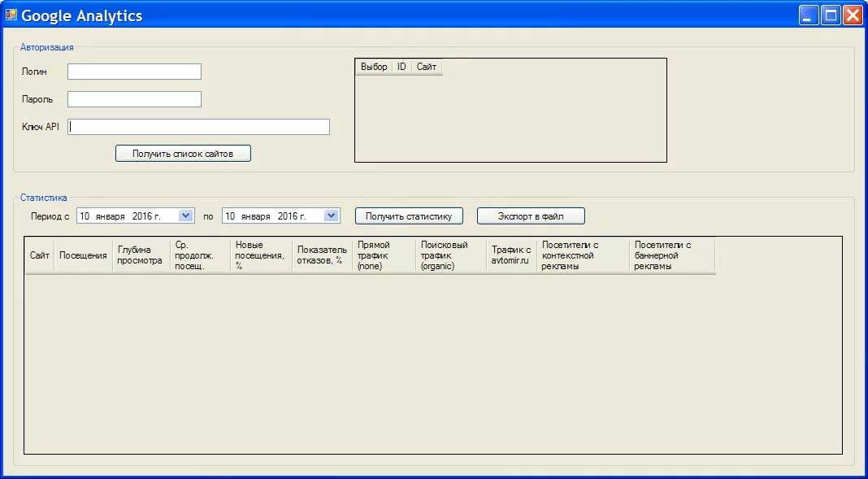This screenshot has width=868, height=479.
Task: Click into the Ключ API text field
Action: click(199, 127)
